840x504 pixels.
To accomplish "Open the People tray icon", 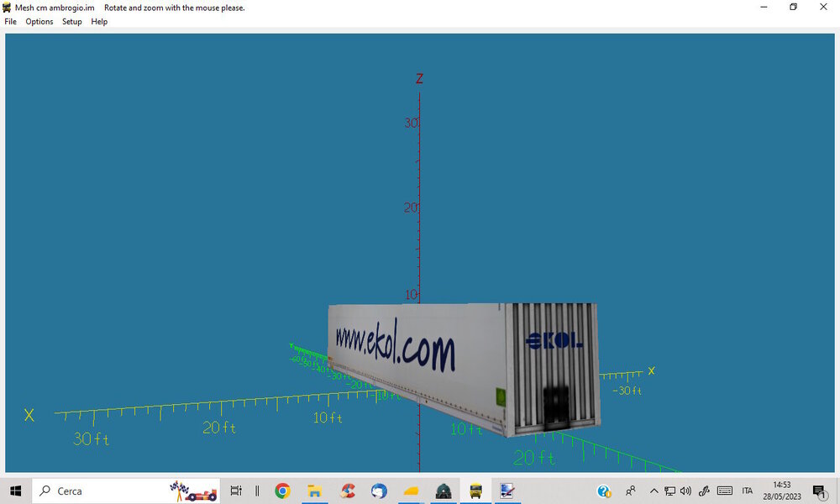I will pos(631,491).
